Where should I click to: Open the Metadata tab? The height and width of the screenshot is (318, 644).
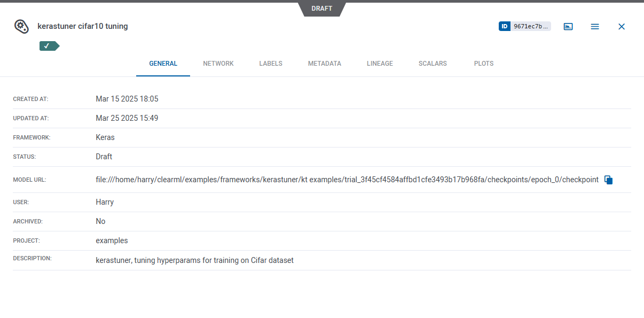coord(324,64)
